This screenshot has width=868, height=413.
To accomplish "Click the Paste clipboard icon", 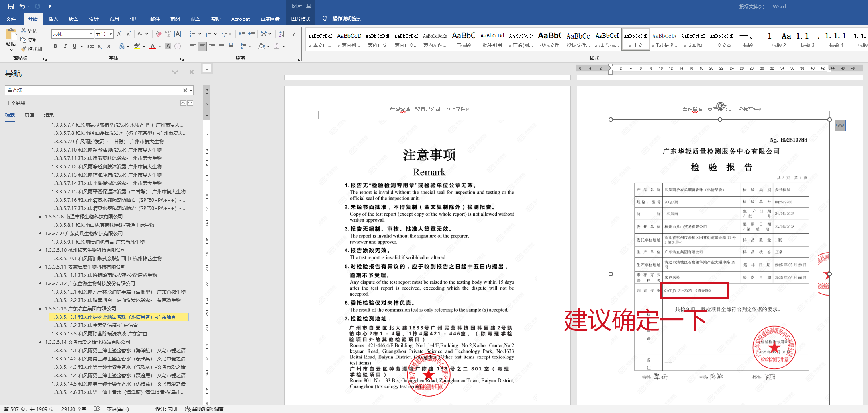I will pos(11,35).
